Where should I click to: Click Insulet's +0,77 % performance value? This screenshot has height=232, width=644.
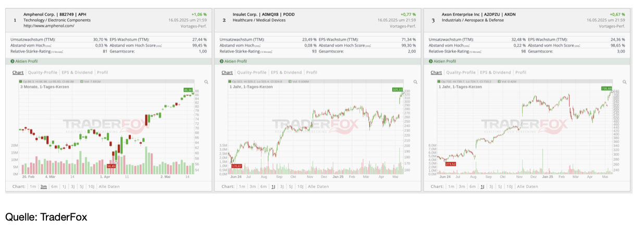pyautogui.click(x=408, y=15)
